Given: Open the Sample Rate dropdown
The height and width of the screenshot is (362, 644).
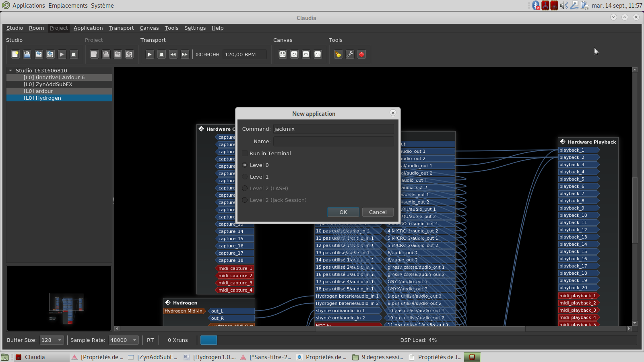Looking at the screenshot, I should (x=124, y=340).
